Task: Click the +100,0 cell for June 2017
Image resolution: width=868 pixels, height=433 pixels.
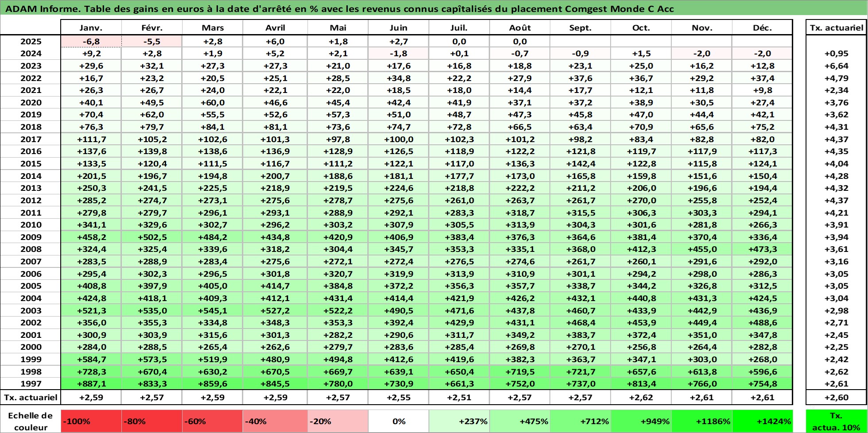Action: click(399, 139)
